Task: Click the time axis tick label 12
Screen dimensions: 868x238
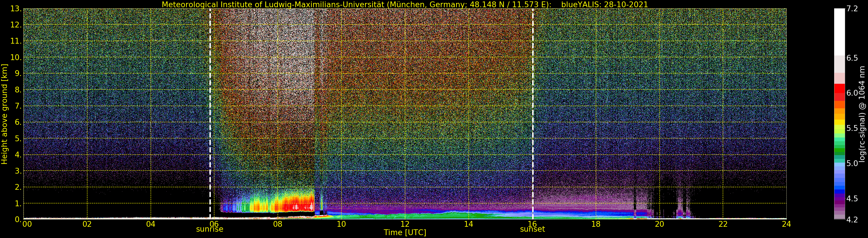Action: [x=405, y=224]
